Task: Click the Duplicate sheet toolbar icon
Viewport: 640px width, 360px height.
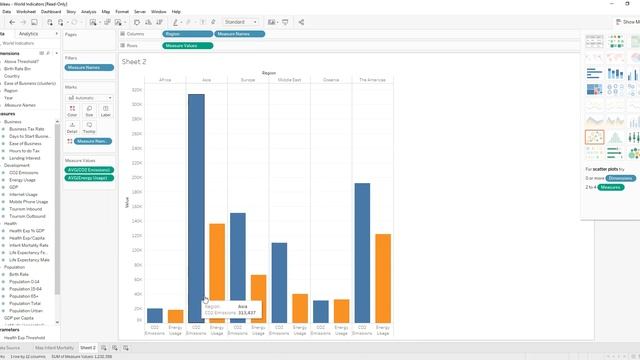Action: (107, 22)
